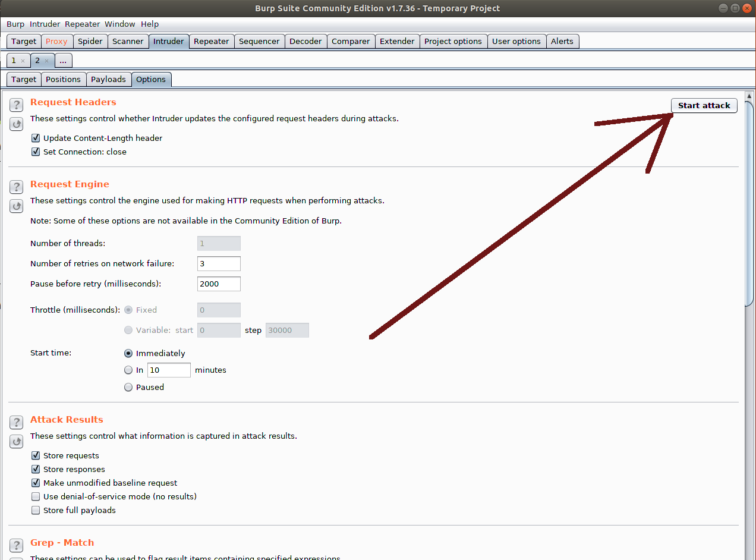Image resolution: width=756 pixels, height=560 pixels.
Task: Open the Help menu
Action: point(150,24)
